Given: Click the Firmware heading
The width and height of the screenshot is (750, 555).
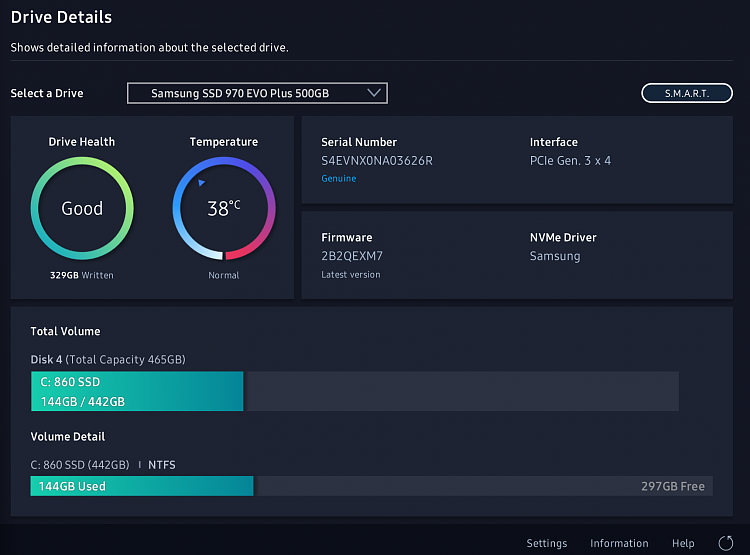Looking at the screenshot, I should tap(347, 237).
